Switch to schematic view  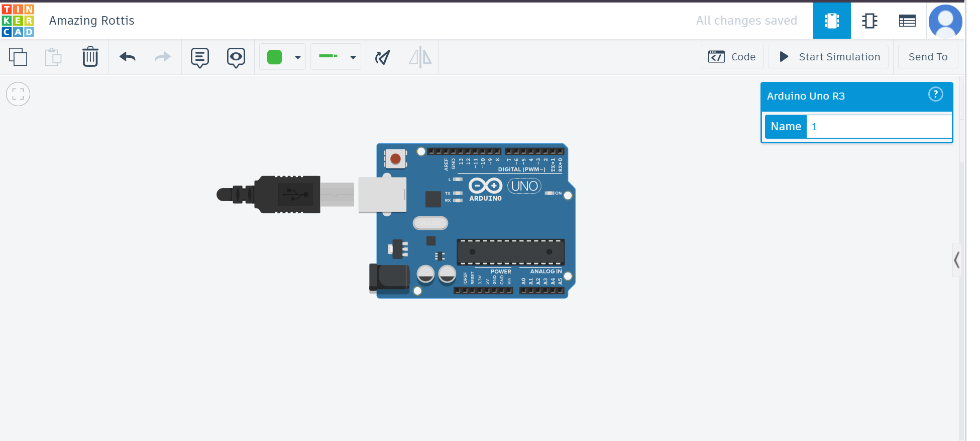click(x=869, y=21)
